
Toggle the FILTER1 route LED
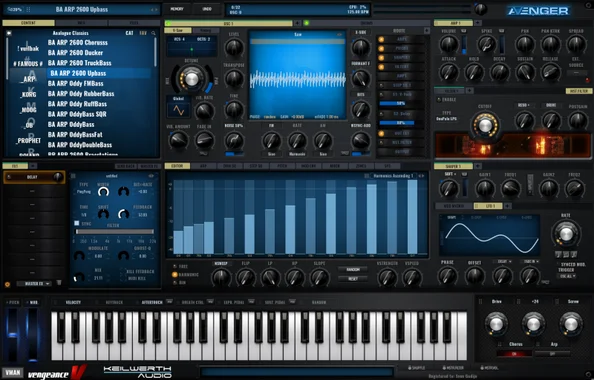click(x=381, y=67)
